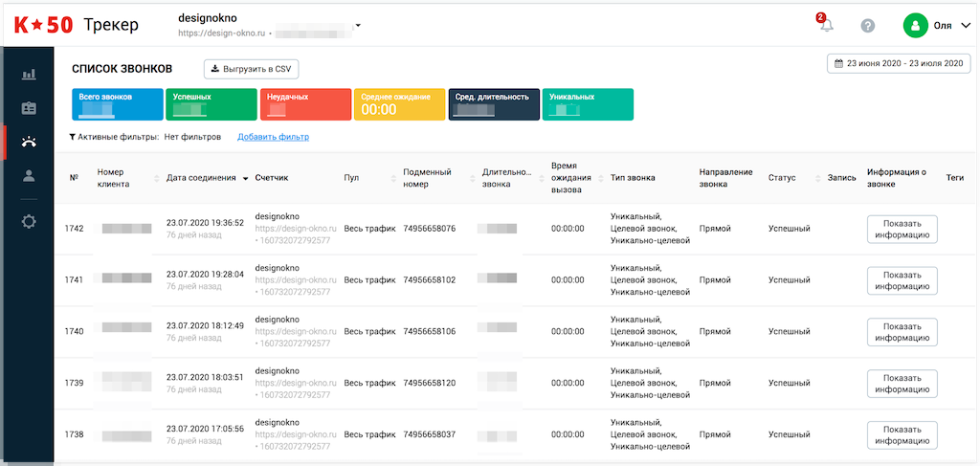Open the designokno project selector dropdown
Screen dimensions: 980x466
point(358,26)
